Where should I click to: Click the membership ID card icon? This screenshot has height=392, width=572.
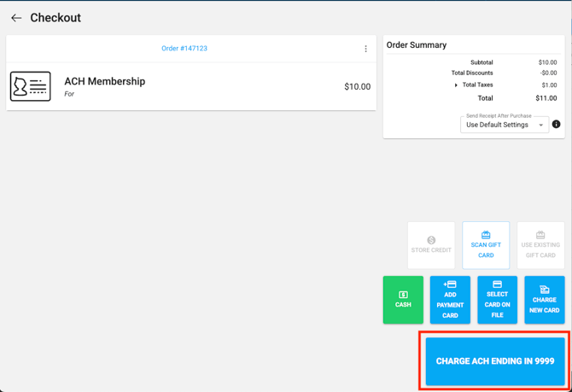click(31, 86)
